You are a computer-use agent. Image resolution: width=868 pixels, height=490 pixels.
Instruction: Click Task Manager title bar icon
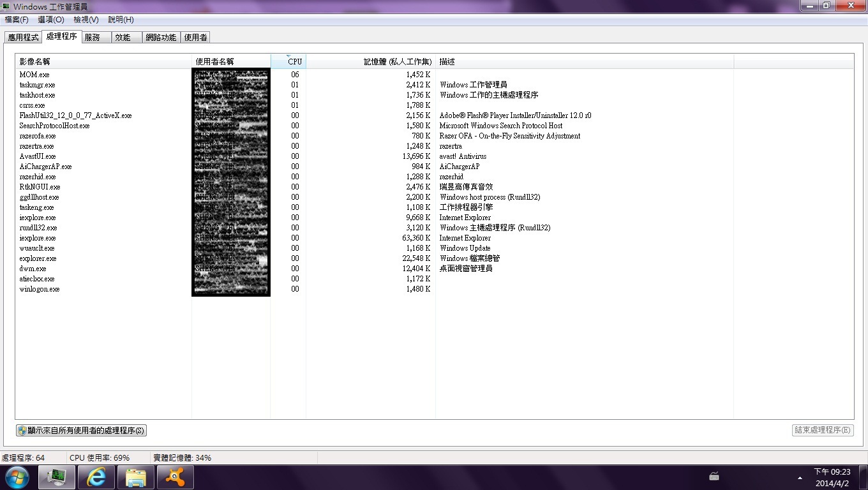(6, 6)
